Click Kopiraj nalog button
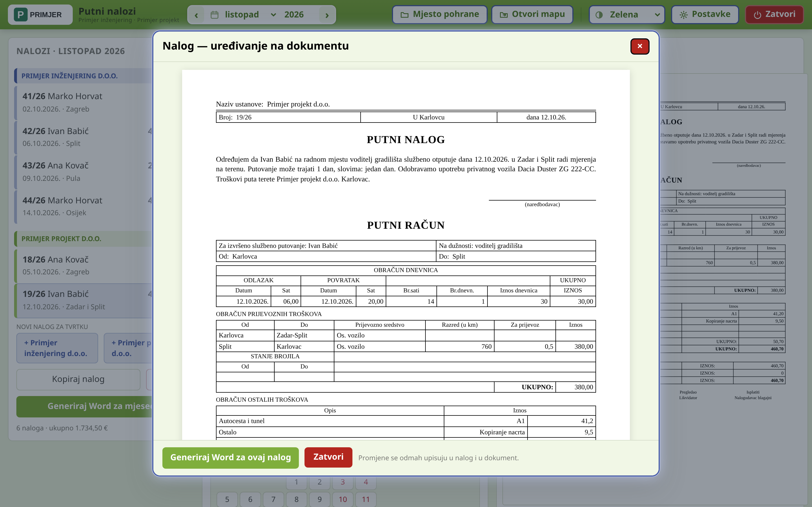 coord(78,379)
